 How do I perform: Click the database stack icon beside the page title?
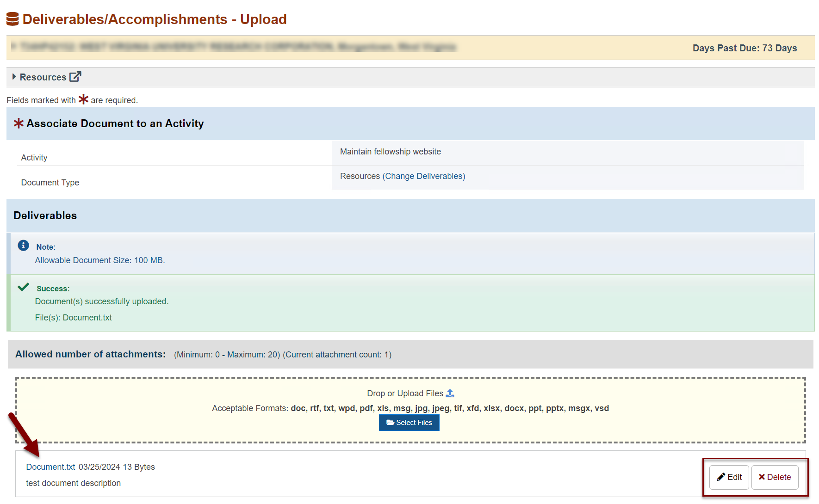click(x=12, y=19)
